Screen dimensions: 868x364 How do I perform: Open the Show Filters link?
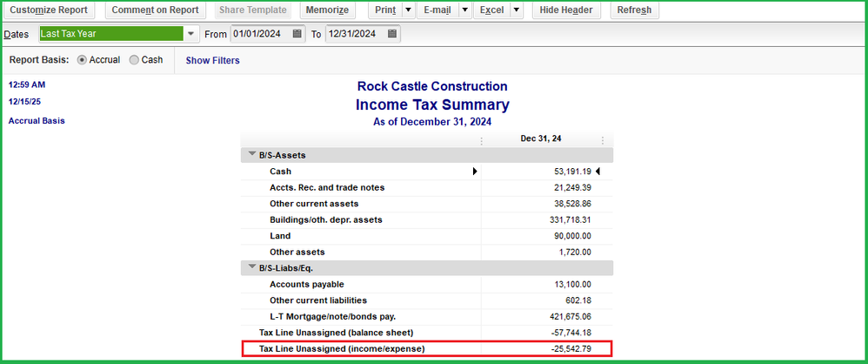coord(212,60)
